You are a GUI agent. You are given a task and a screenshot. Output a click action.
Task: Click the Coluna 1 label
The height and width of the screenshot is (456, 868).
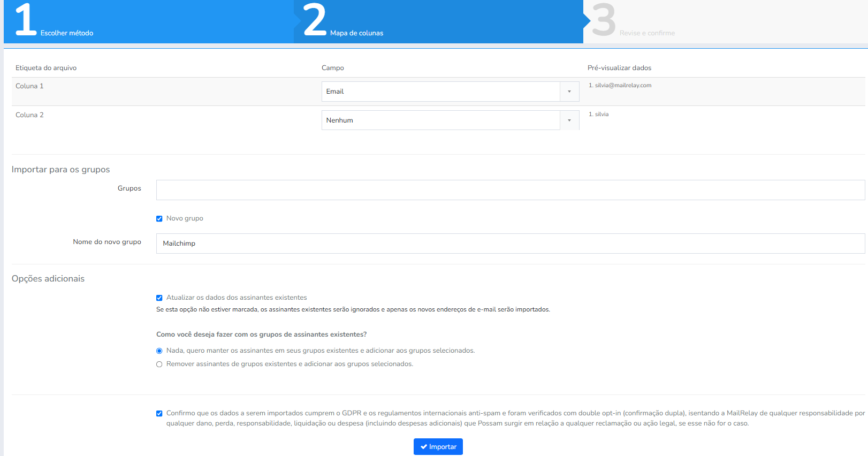point(29,86)
